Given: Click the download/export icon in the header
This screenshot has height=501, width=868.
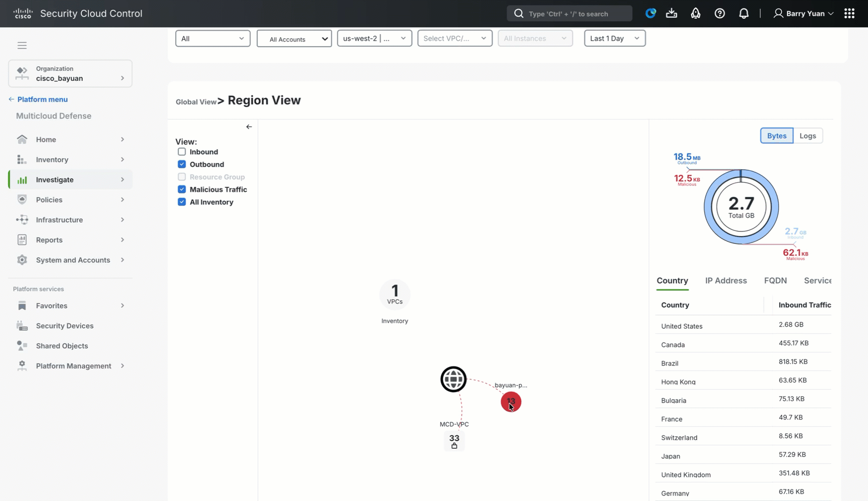Looking at the screenshot, I should tap(672, 14).
